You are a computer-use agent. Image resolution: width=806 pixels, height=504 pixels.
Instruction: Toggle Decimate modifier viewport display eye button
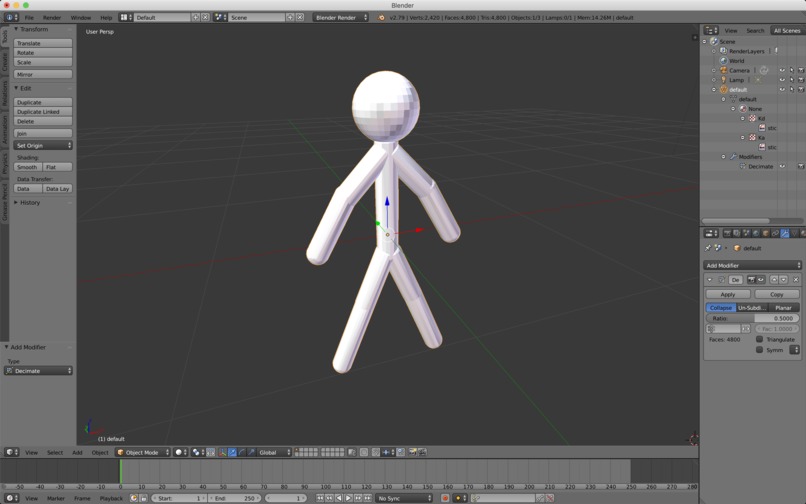pos(761,280)
